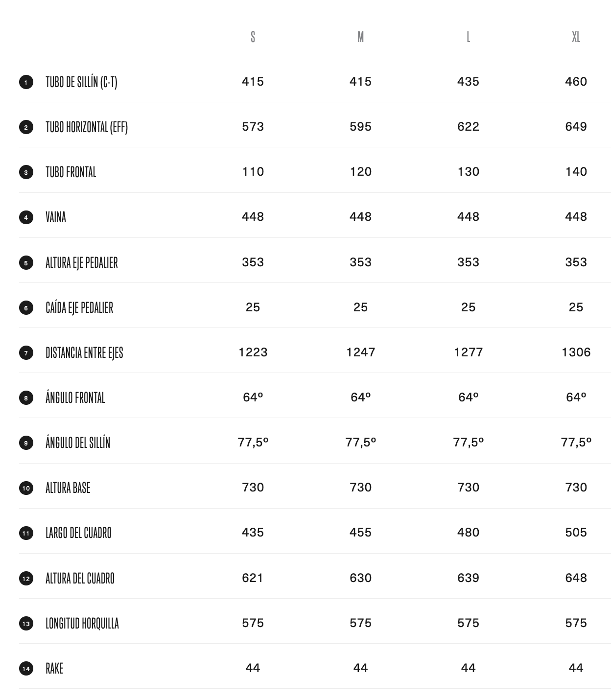
Task: Click the number 2 badge beside Tubo horizontal
Action: point(26,127)
